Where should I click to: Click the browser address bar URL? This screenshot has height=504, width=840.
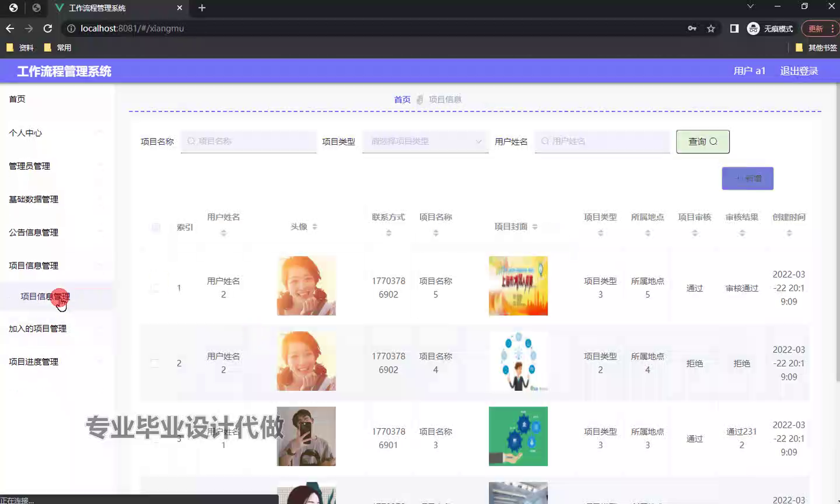coord(132,29)
